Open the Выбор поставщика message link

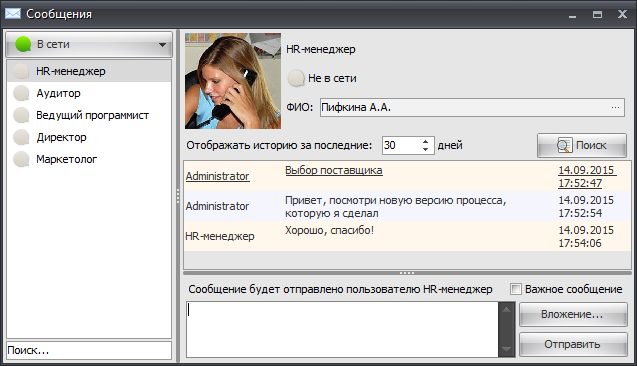point(334,170)
